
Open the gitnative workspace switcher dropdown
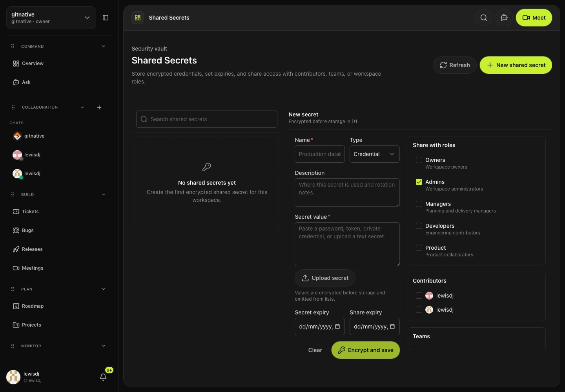point(51,18)
